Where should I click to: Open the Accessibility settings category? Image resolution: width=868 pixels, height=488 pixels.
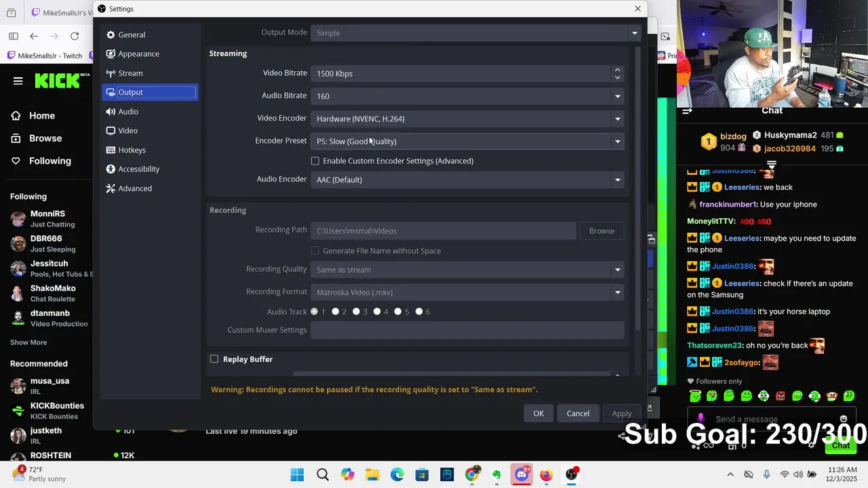[149, 169]
